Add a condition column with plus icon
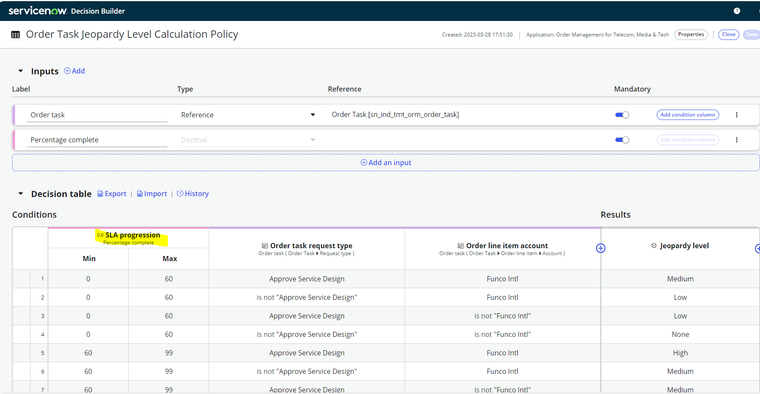Viewport: 760px width, 394px height. 601,248
